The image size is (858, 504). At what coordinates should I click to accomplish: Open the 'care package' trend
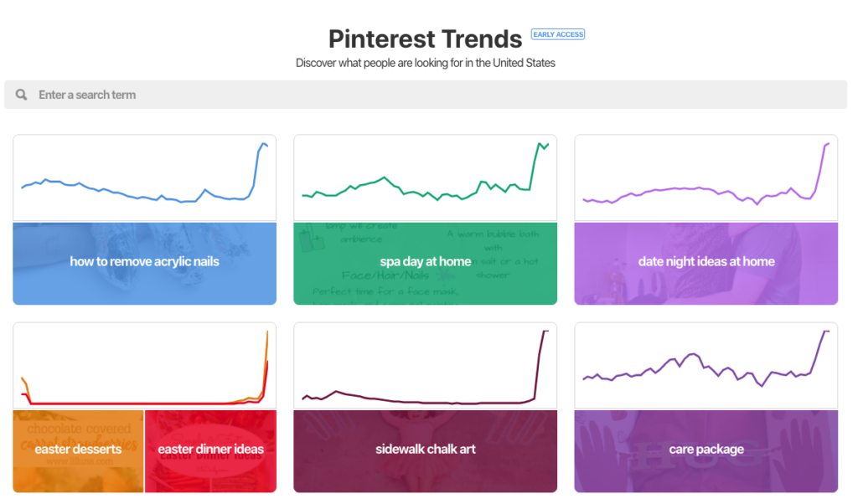coord(706,450)
